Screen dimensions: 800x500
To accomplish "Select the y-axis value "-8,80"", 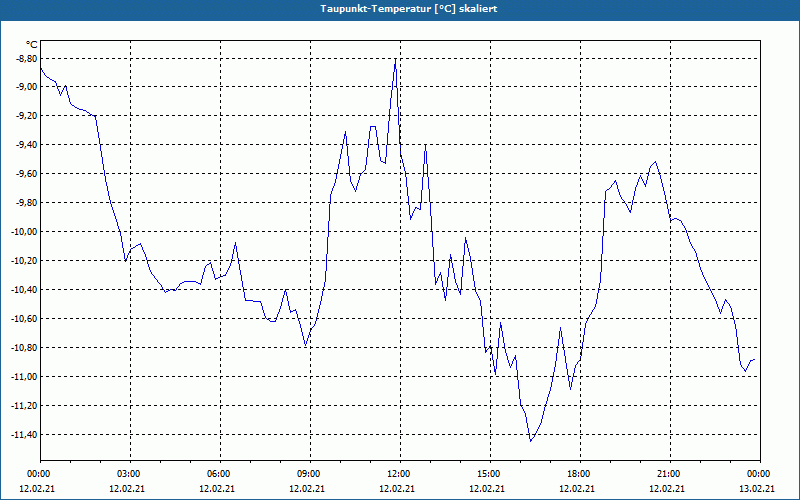I will (x=28, y=59).
